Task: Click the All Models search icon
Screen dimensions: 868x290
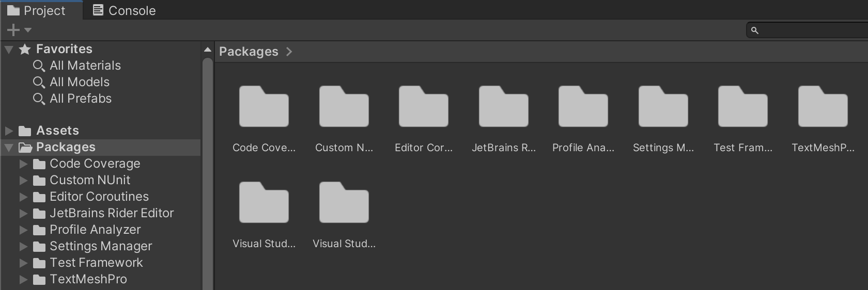Action: [39, 83]
